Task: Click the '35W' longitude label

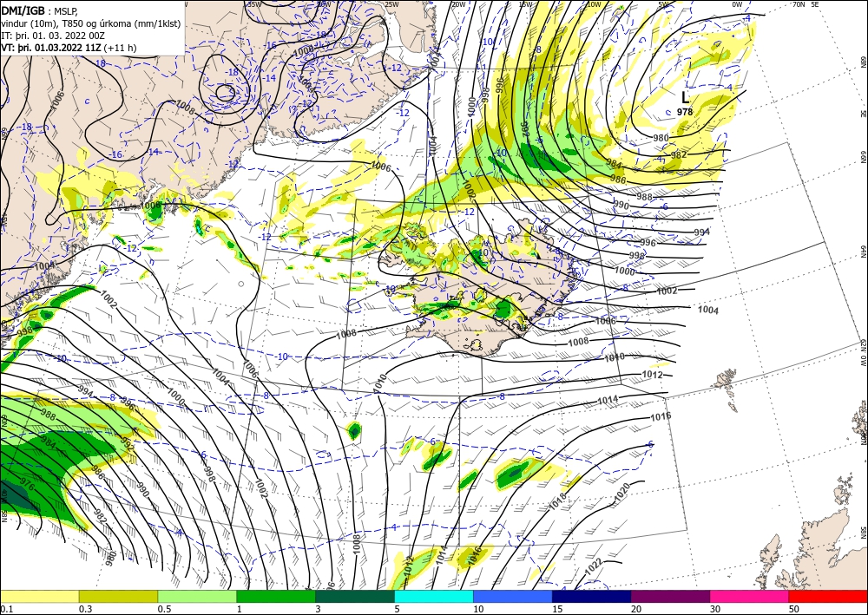Action: coord(254,4)
